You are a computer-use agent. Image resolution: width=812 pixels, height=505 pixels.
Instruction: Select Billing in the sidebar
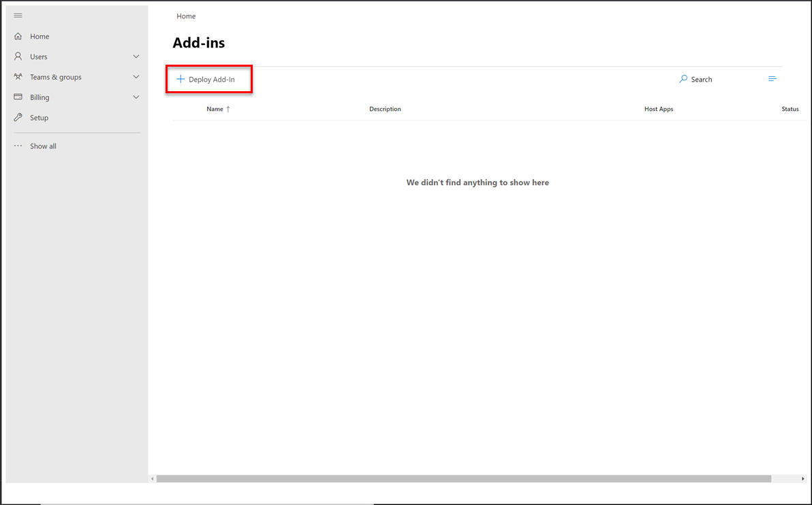[40, 97]
